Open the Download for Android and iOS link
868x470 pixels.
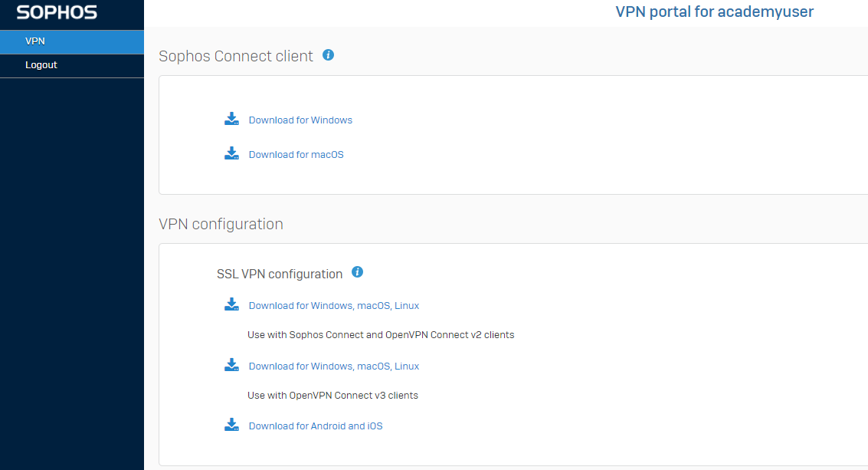click(x=316, y=426)
